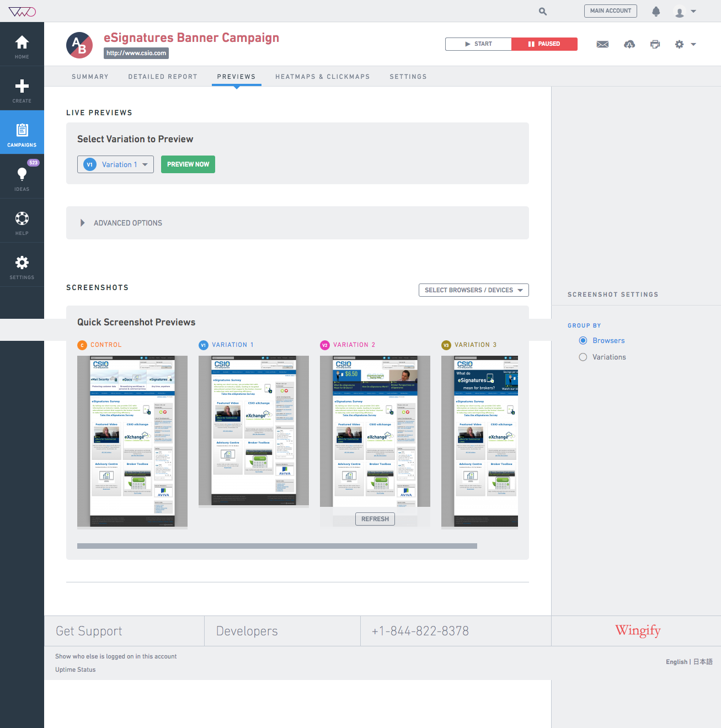Open Control screenshot thumbnail
This screenshot has height=728, width=721.
[132, 441]
